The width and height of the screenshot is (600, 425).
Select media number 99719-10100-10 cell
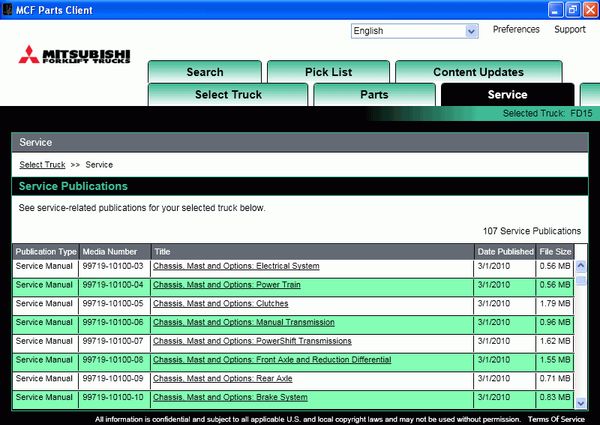[115, 400]
